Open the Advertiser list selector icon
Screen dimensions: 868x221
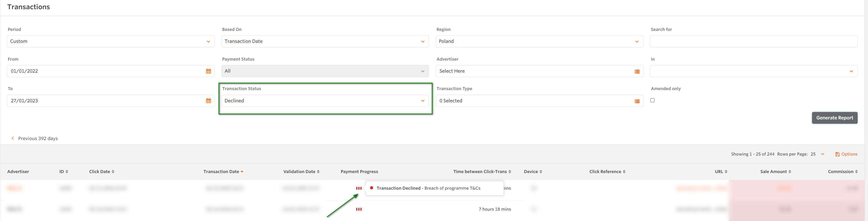click(x=637, y=71)
